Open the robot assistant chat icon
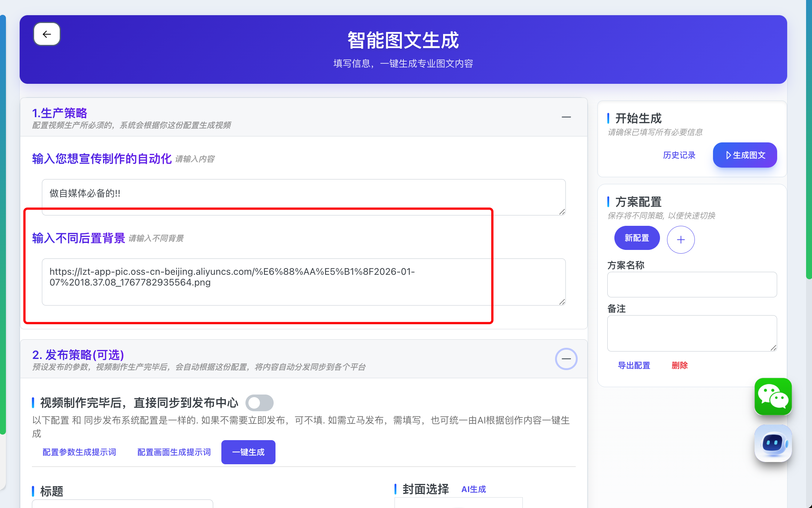Viewport: 812px width, 508px height. 773,443
